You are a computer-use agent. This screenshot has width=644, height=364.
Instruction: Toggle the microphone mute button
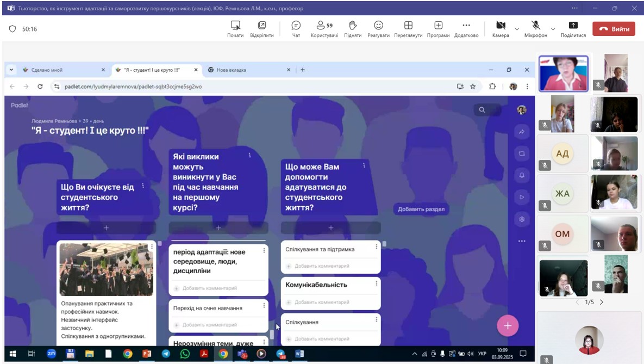pos(535,29)
